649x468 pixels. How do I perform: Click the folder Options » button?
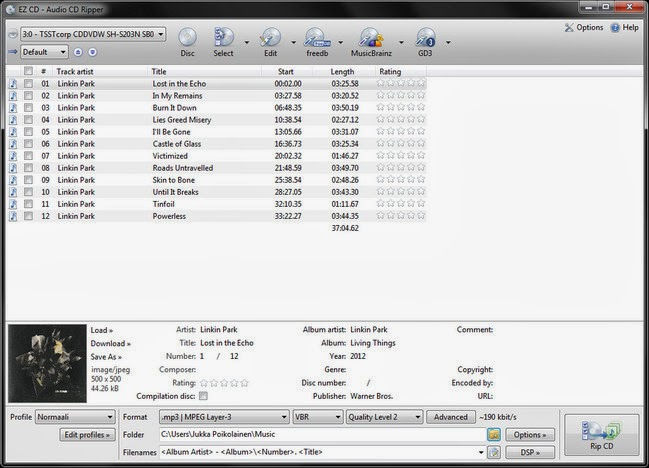click(x=530, y=435)
